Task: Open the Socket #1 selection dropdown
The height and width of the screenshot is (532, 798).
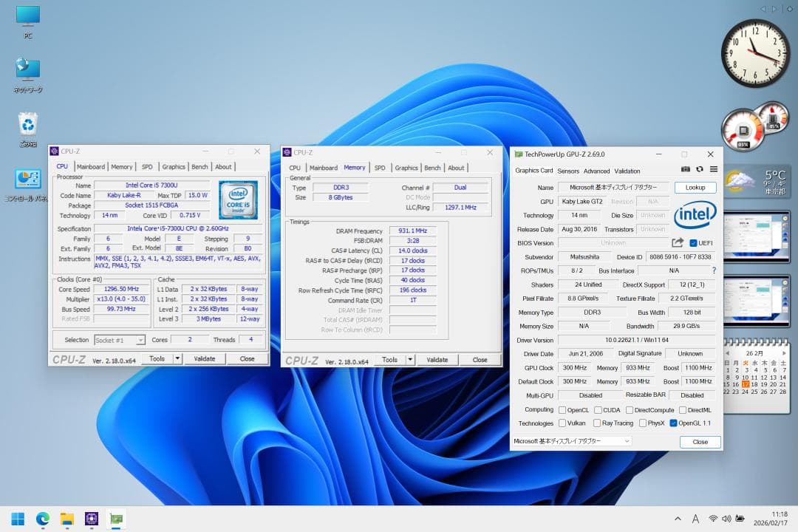Action: pos(120,340)
